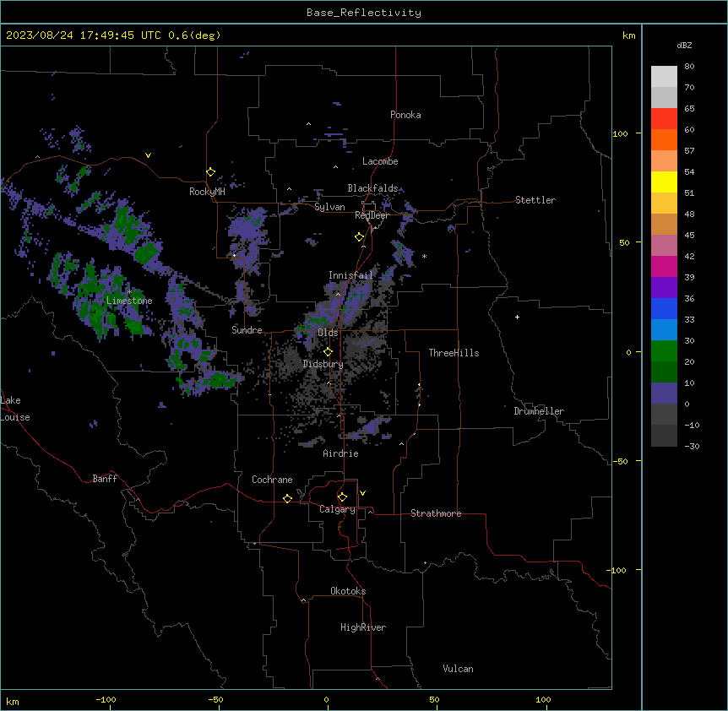Select the green 20-30 dBZ legend band
The width and height of the screenshot is (728, 711).
[664, 351]
